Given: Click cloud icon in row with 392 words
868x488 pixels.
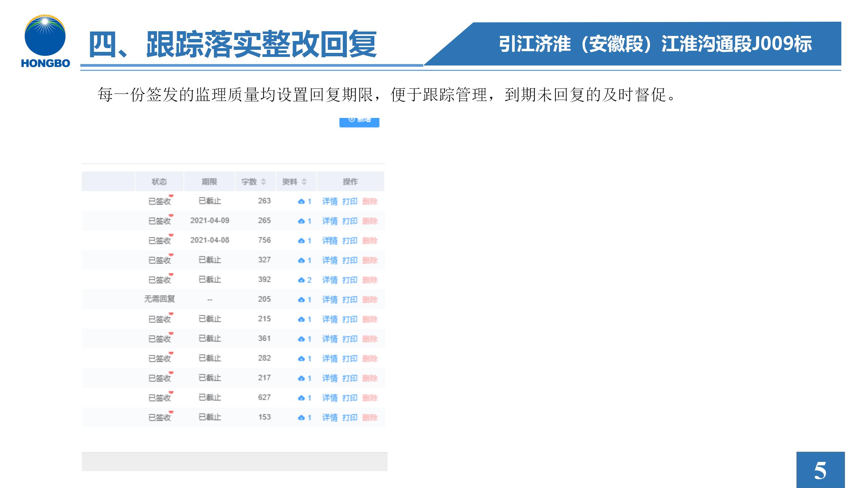Looking at the screenshot, I should click(301, 280).
